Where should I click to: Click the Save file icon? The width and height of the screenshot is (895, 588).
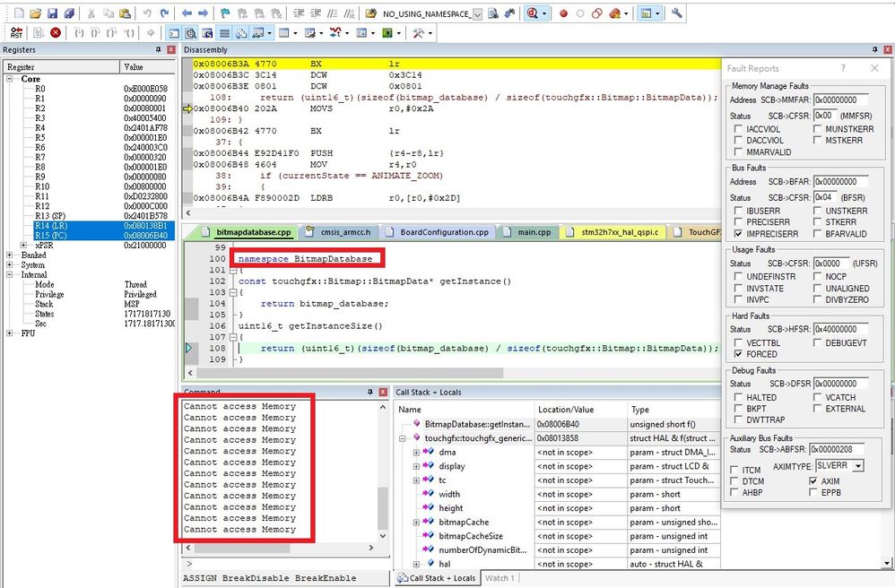coord(52,13)
